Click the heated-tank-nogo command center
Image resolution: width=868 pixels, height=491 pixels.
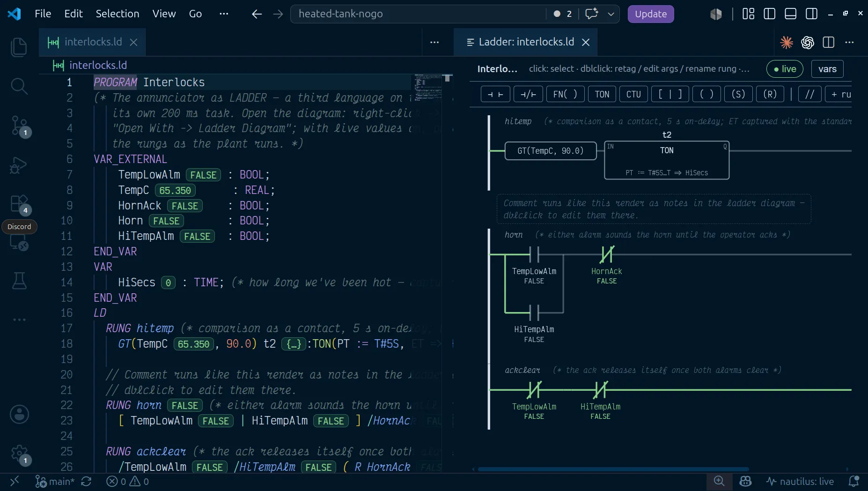point(418,14)
